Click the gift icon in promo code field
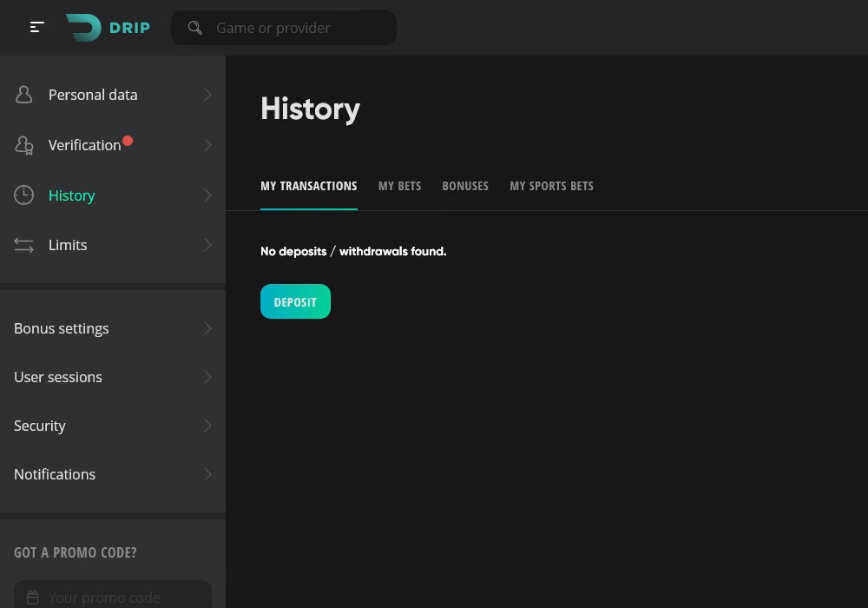This screenshot has width=868, height=608. click(x=33, y=598)
